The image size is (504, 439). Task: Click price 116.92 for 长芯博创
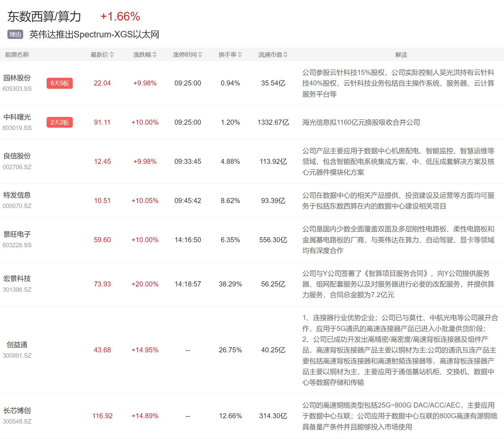click(x=102, y=416)
